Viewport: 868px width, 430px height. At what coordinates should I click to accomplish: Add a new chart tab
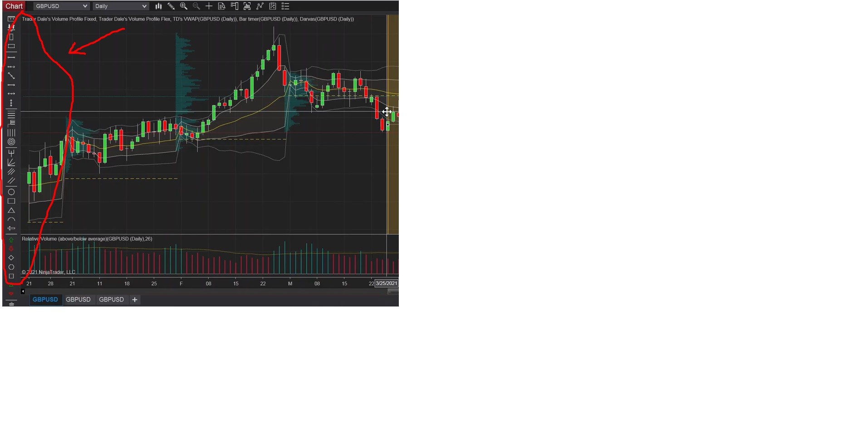click(x=135, y=300)
